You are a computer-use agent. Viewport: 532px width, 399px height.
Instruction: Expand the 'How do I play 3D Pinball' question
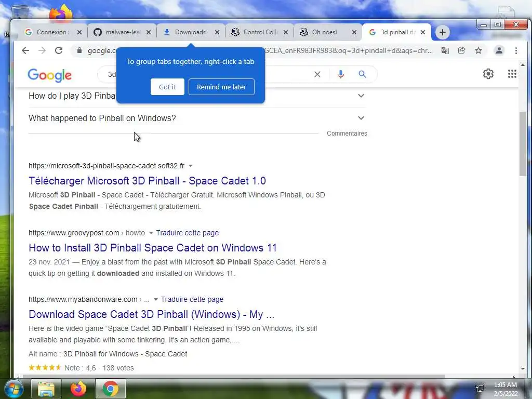click(361, 96)
